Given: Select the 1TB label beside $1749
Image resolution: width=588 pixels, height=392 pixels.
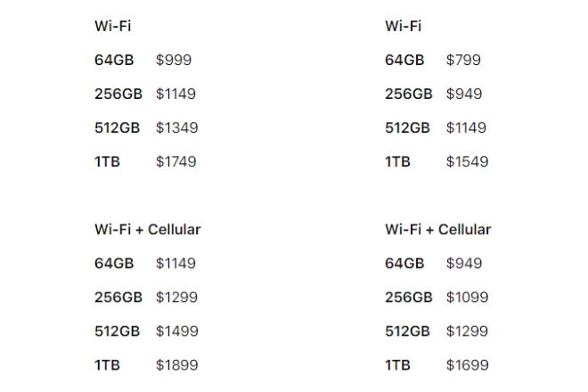Looking at the screenshot, I should tap(108, 161).
